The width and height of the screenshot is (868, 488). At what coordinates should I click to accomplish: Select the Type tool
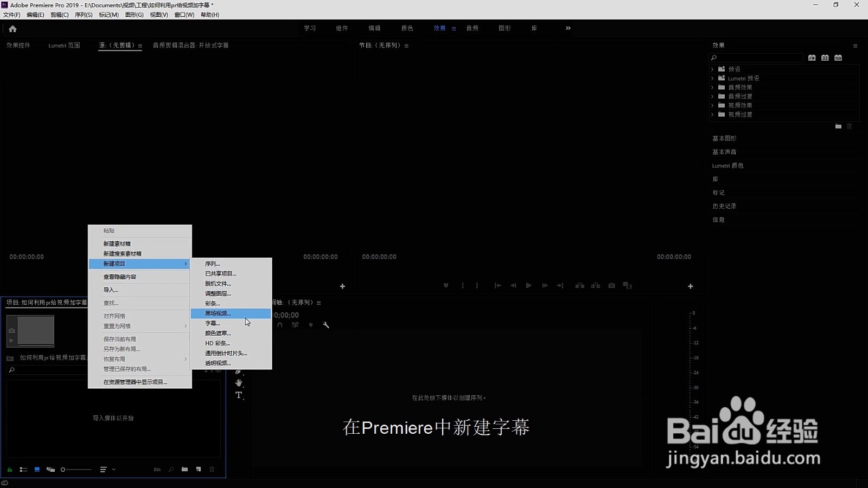point(239,395)
